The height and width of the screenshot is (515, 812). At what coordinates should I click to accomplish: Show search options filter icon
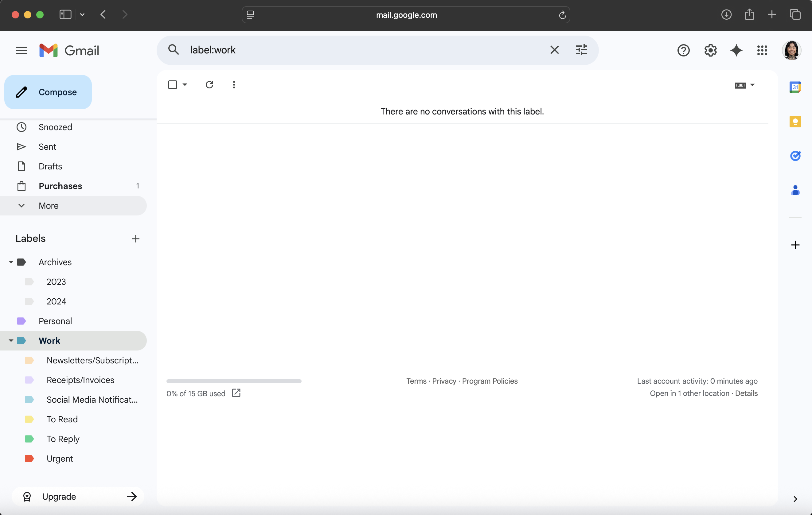pyautogui.click(x=581, y=50)
